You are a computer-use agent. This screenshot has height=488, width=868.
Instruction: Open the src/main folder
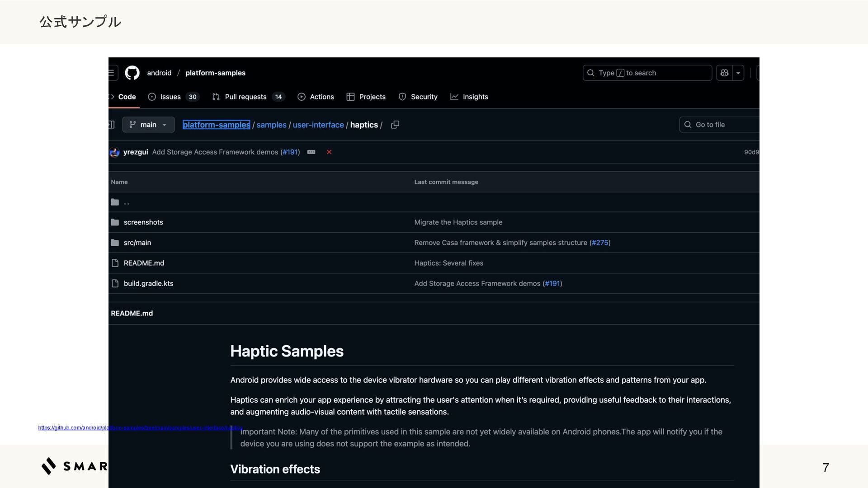(137, 243)
